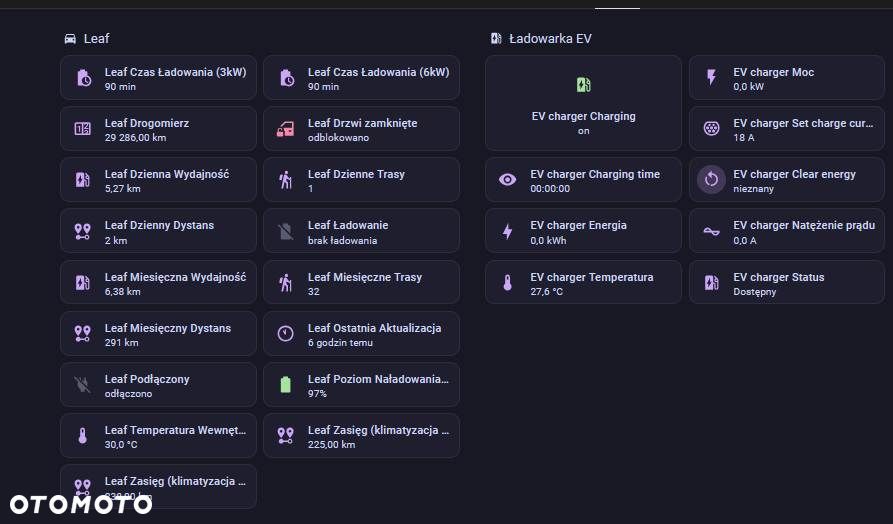The width and height of the screenshot is (893, 524).
Task: Click the 225,00 km Leaf Zasięg icon
Action: tap(285, 436)
